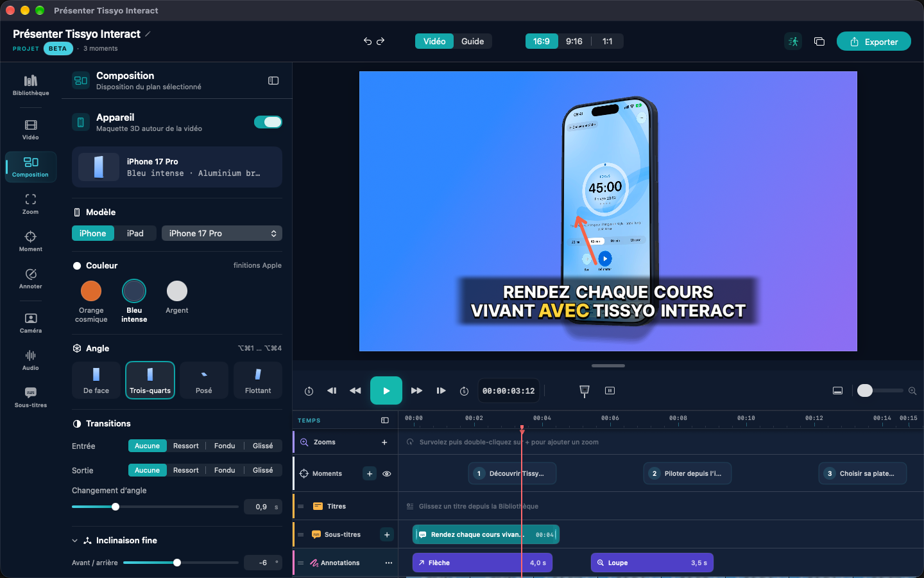Screen dimensions: 924x578
Task: Open the Sous-titres sidebar section
Action: pyautogui.click(x=31, y=397)
